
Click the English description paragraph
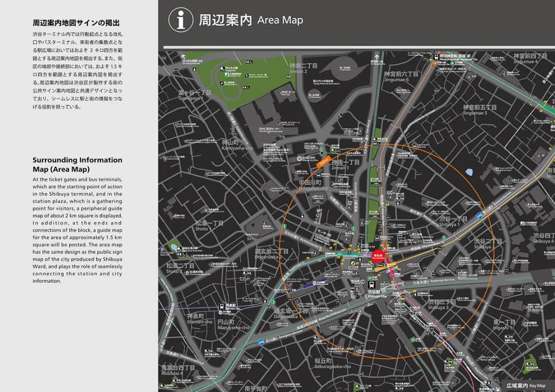click(78, 230)
